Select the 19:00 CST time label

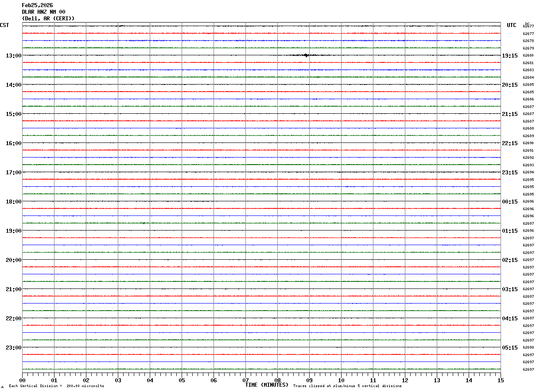(x=13, y=231)
